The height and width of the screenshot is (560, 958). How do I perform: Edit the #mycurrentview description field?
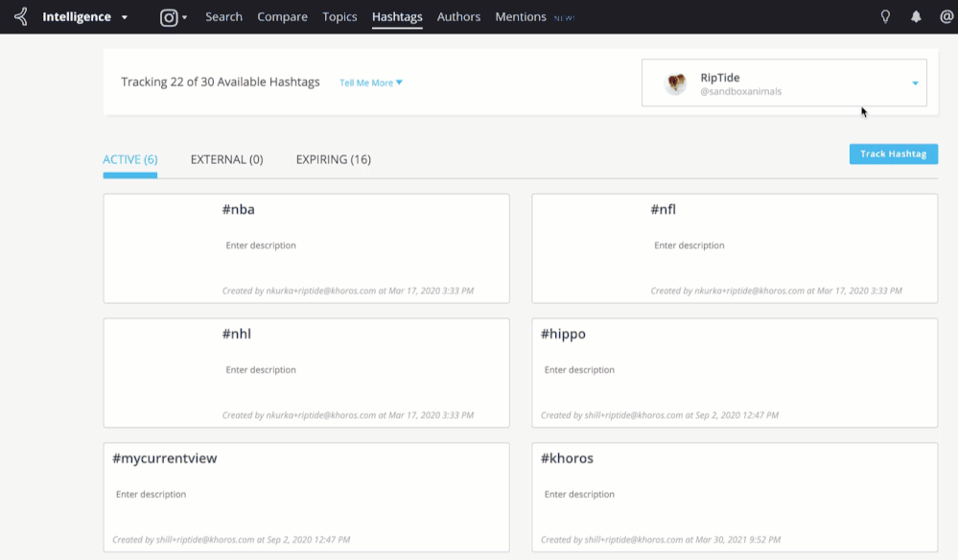click(x=151, y=495)
